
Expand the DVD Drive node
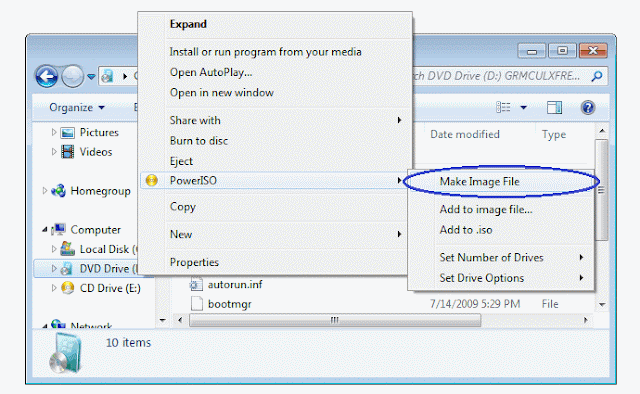[x=53, y=268]
